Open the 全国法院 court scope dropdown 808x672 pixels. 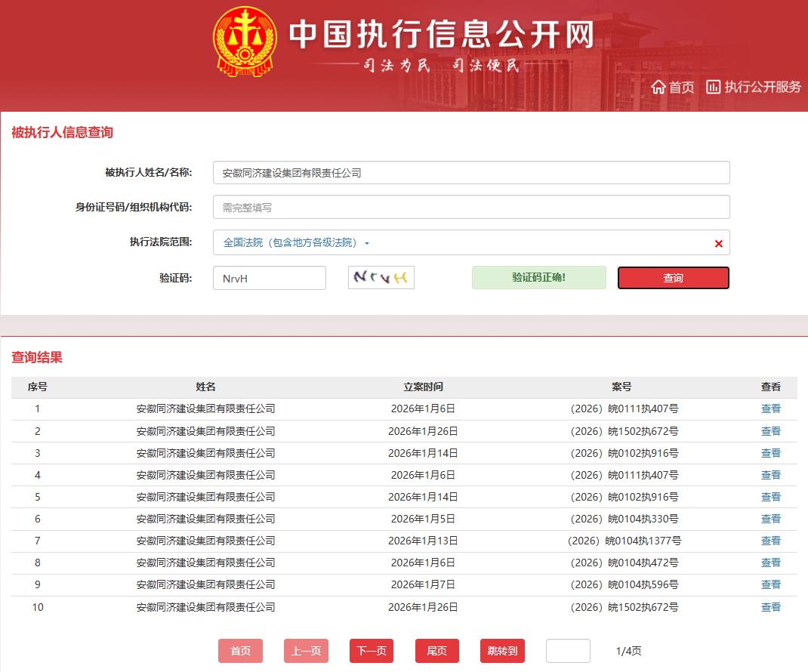[296, 242]
